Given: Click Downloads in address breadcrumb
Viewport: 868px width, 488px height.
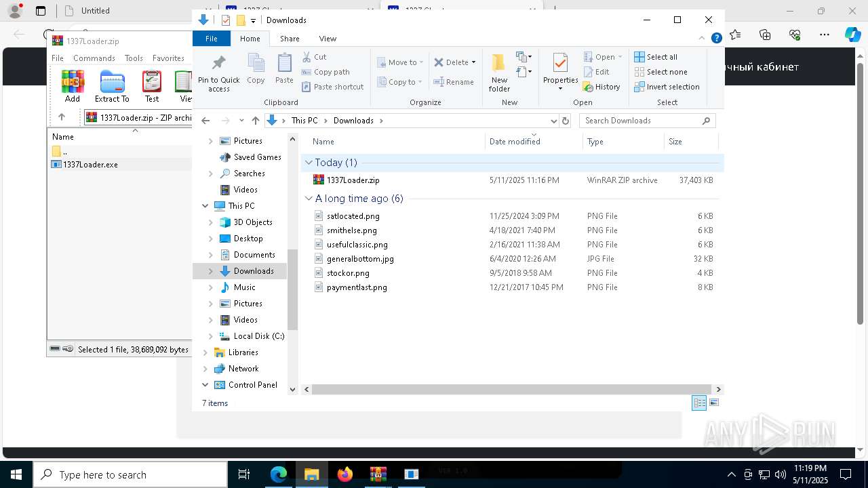Looking at the screenshot, I should (x=353, y=121).
